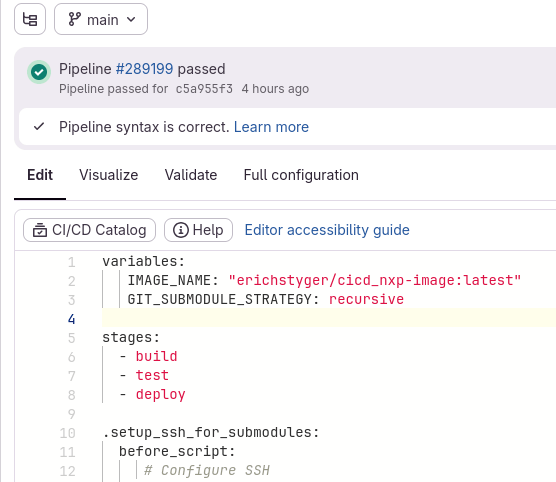Select the Edit tab
Screen dimensions: 556x482
[x=40, y=175]
